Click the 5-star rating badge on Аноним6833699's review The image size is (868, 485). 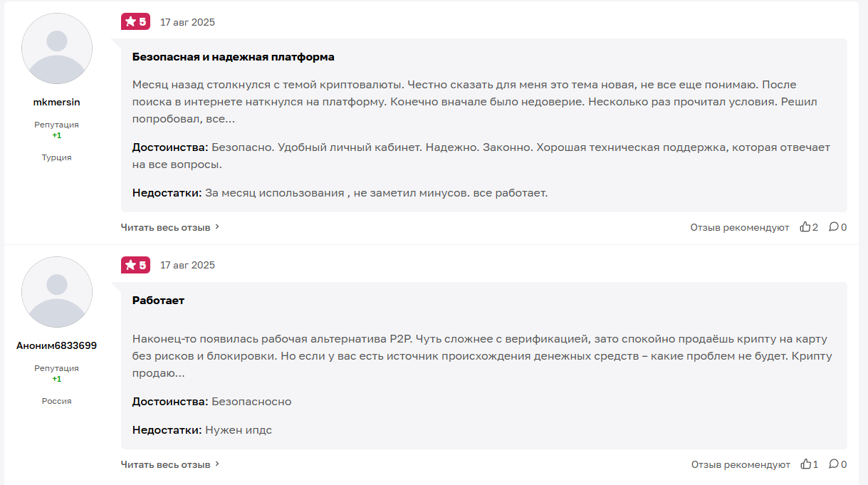tap(135, 265)
